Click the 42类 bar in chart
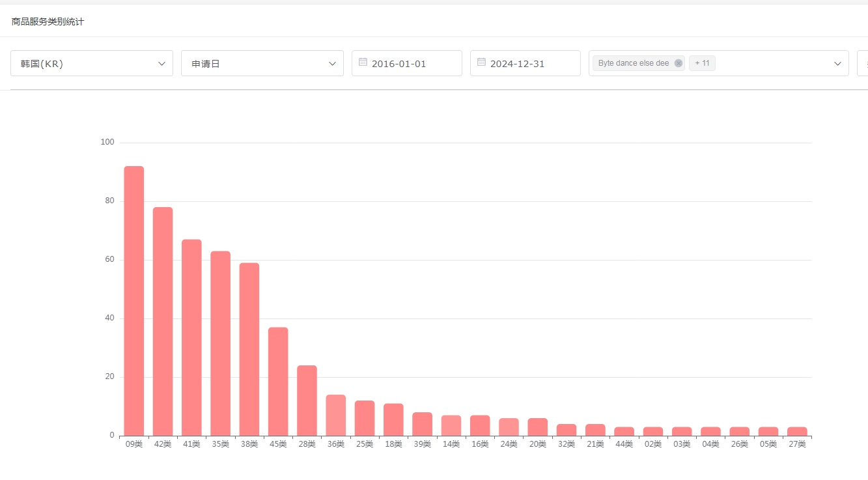The height and width of the screenshot is (480, 868). (163, 322)
